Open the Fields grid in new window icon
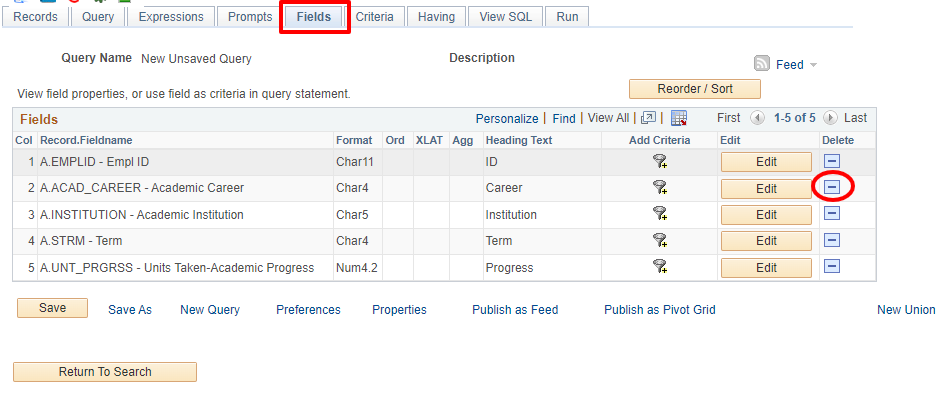Viewport: 946px width, 397px height. pyautogui.click(x=649, y=118)
